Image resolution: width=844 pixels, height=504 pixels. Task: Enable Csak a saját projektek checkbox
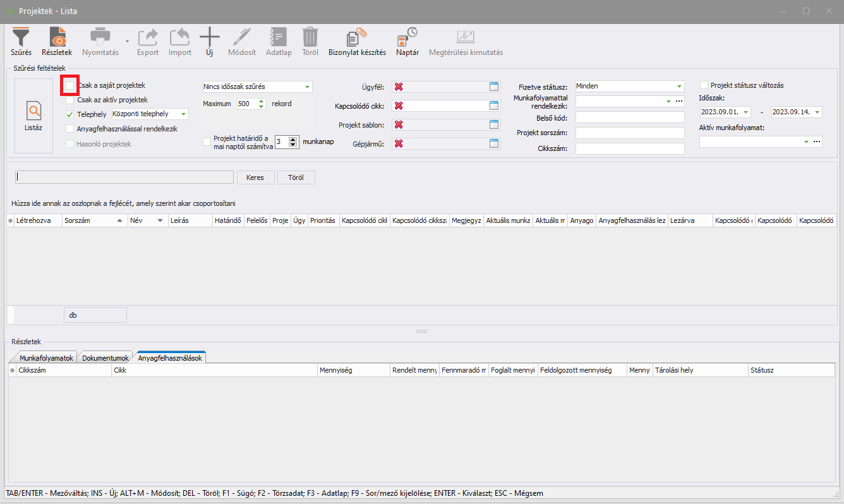(70, 85)
